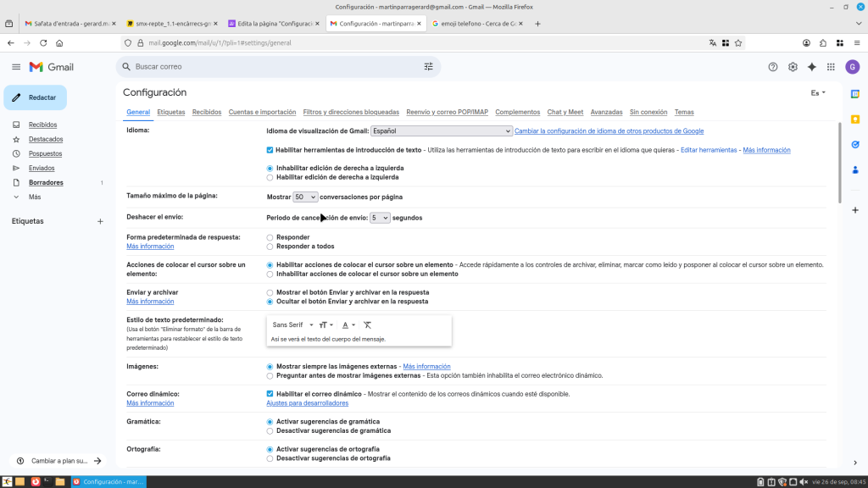868x488 pixels.
Task: Open Google Calendar in the side panel
Action: point(855,94)
